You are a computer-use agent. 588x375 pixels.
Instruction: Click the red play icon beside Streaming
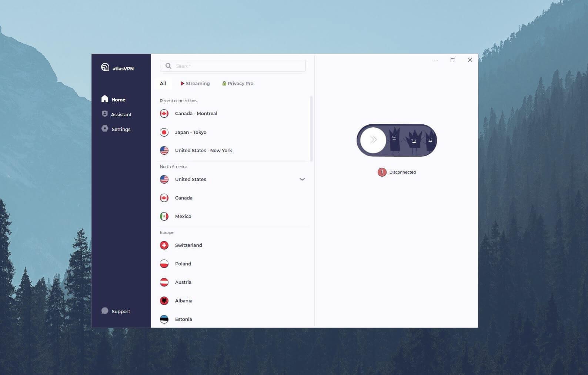coord(182,84)
